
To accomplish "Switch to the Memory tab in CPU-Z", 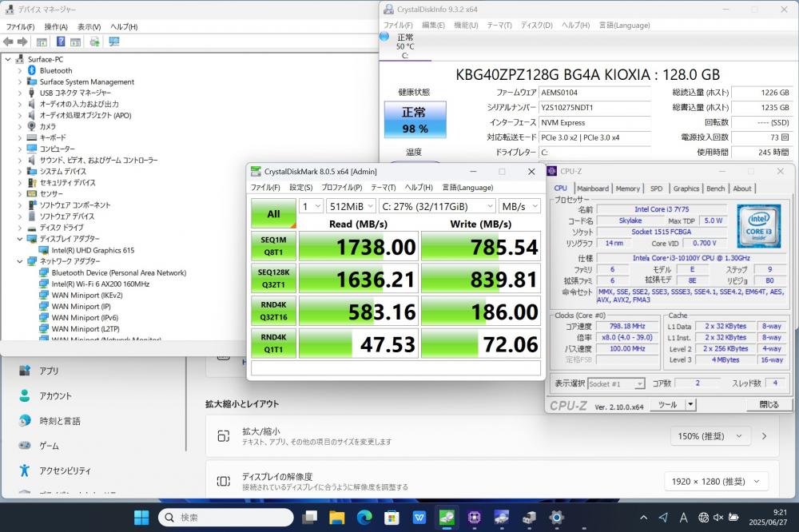I will [628, 189].
